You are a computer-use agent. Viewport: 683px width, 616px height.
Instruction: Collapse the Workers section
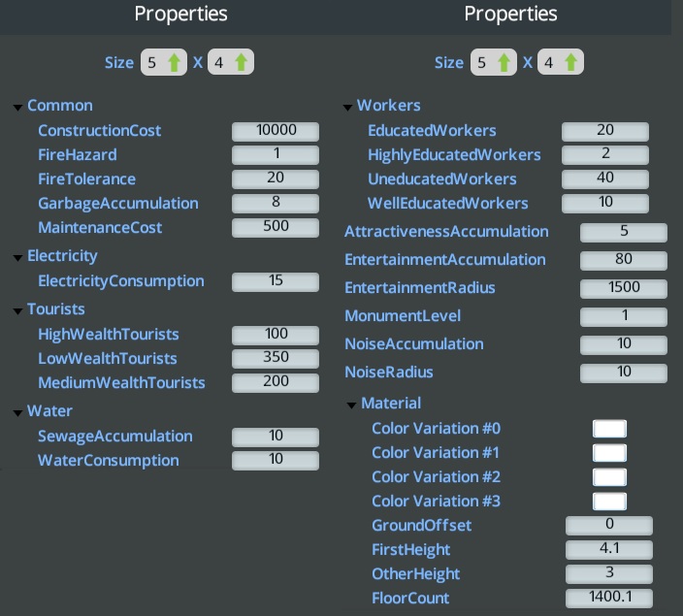coord(348,106)
